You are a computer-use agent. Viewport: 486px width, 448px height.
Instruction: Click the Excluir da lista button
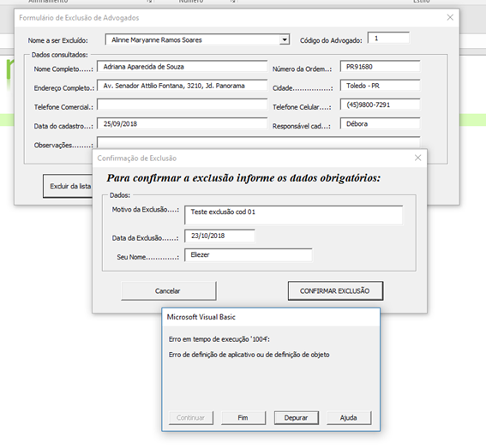tap(68, 186)
